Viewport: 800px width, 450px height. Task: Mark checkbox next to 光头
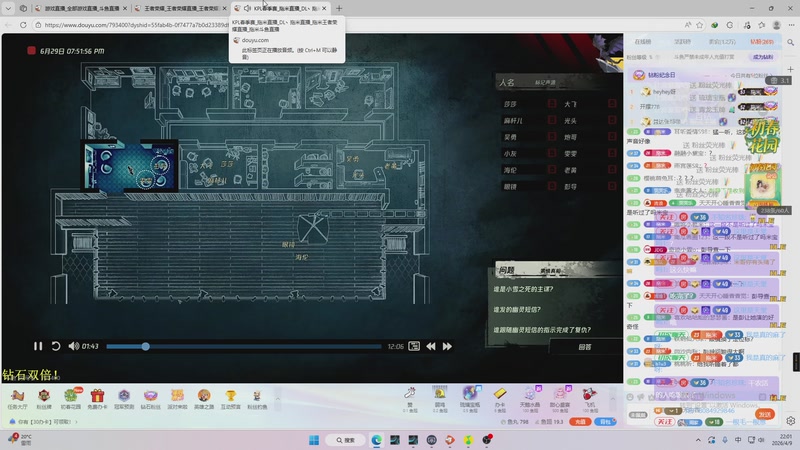(x=612, y=120)
